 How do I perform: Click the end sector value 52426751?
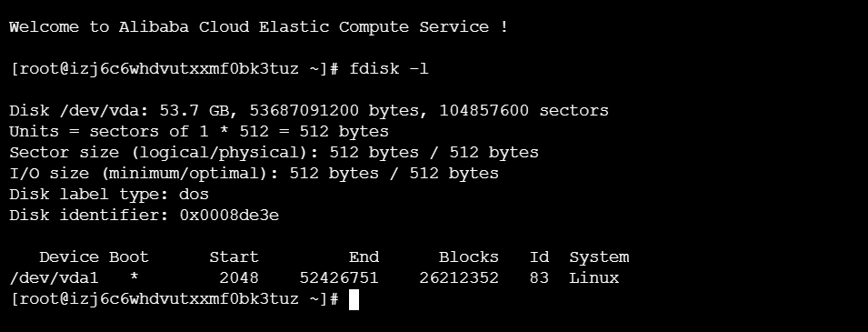339,278
